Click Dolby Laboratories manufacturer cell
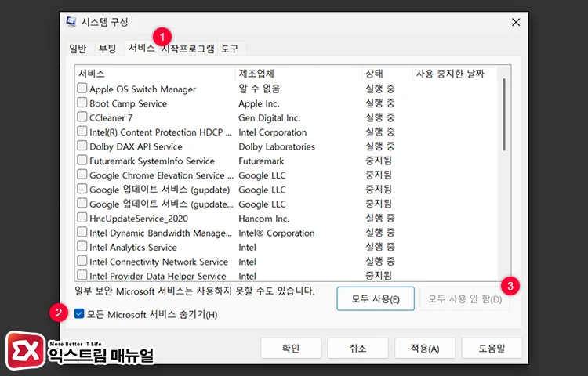The height and width of the screenshot is (376, 588). (x=277, y=146)
